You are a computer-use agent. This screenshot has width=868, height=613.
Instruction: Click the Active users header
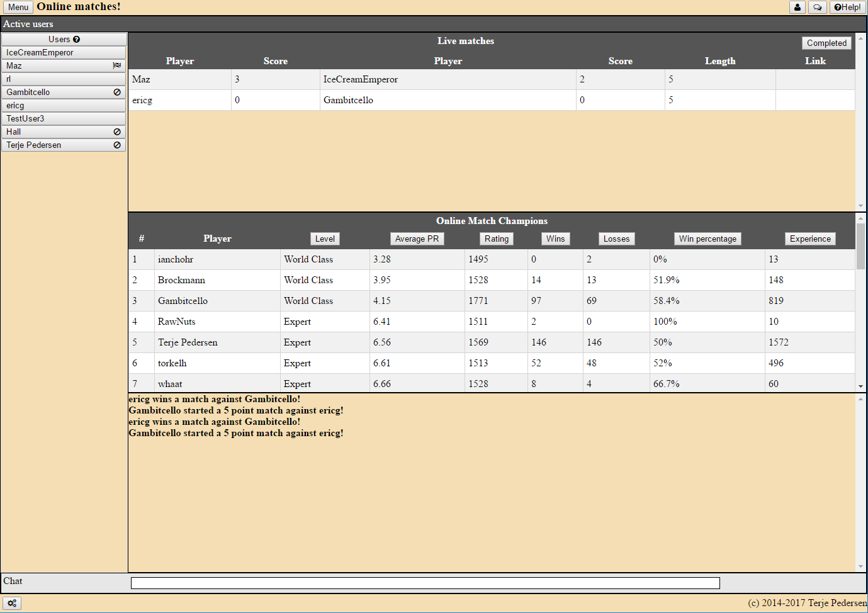pyautogui.click(x=28, y=24)
